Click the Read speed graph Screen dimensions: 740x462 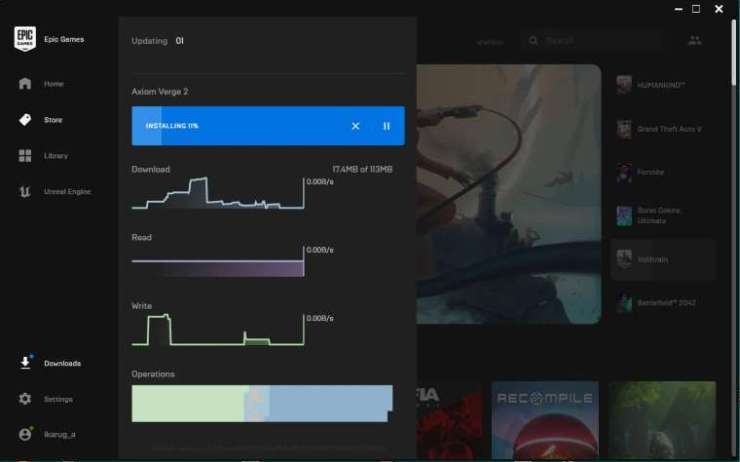[x=218, y=261]
